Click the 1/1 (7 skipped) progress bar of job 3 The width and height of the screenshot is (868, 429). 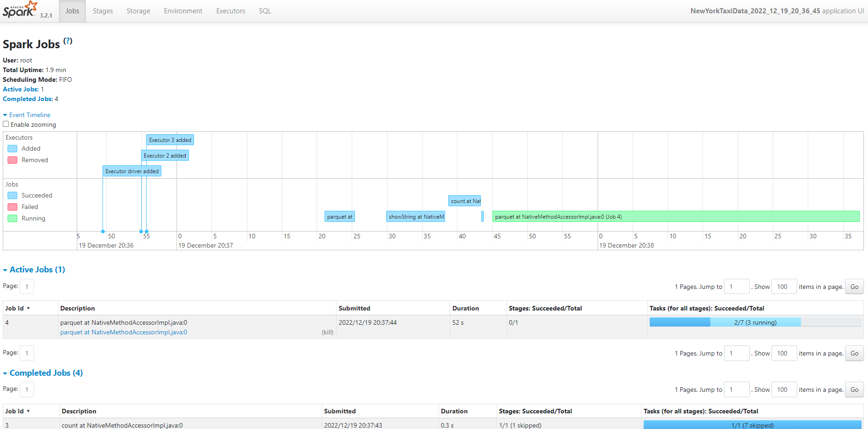752,425
